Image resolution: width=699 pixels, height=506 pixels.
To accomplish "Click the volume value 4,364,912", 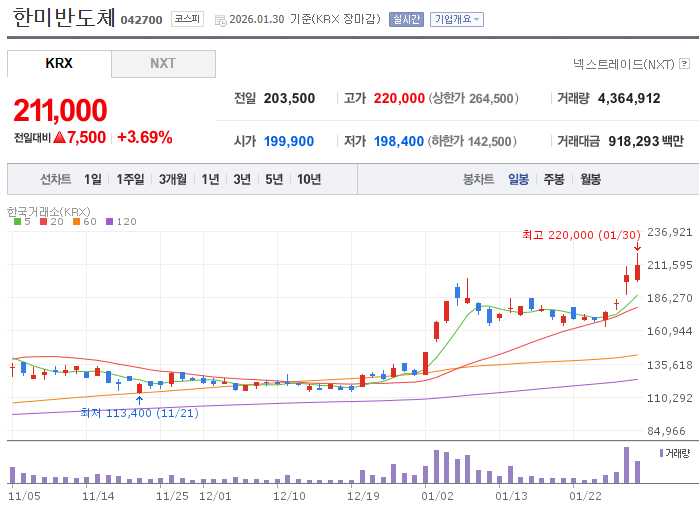I will pos(629,98).
